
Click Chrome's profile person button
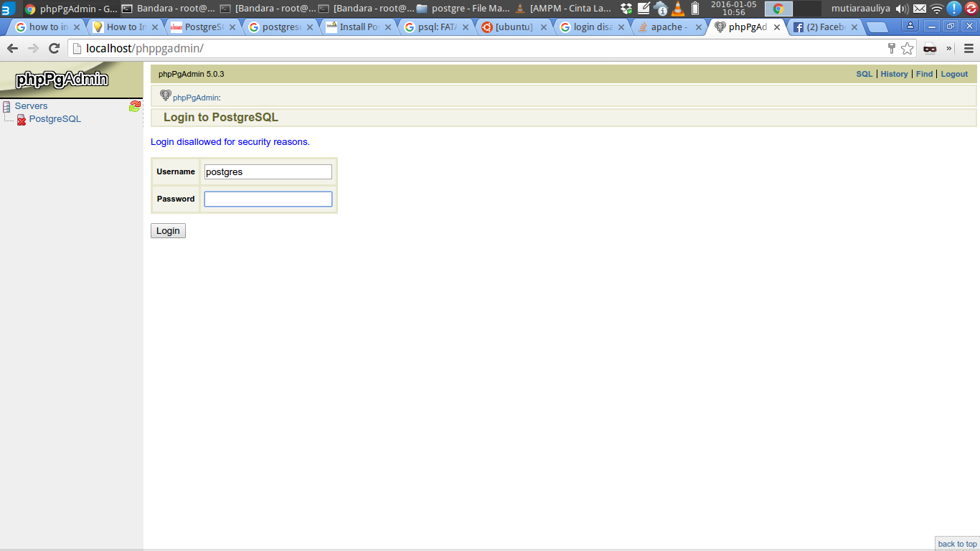[x=910, y=26]
